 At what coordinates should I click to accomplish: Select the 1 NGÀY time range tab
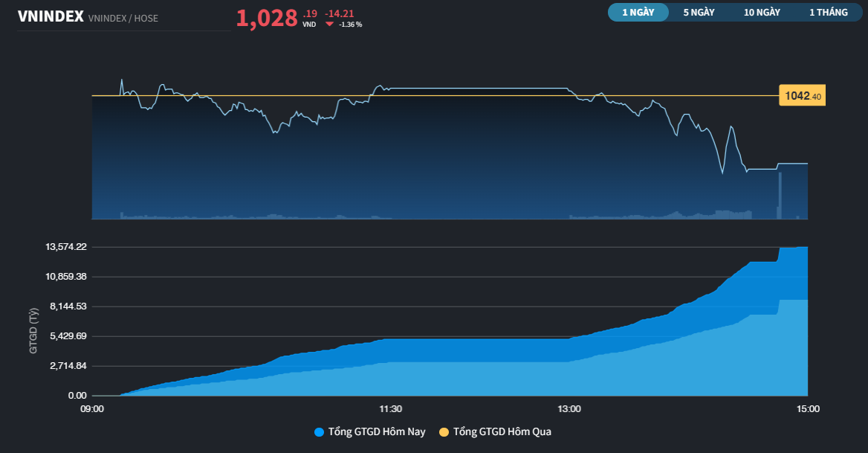coord(638,12)
